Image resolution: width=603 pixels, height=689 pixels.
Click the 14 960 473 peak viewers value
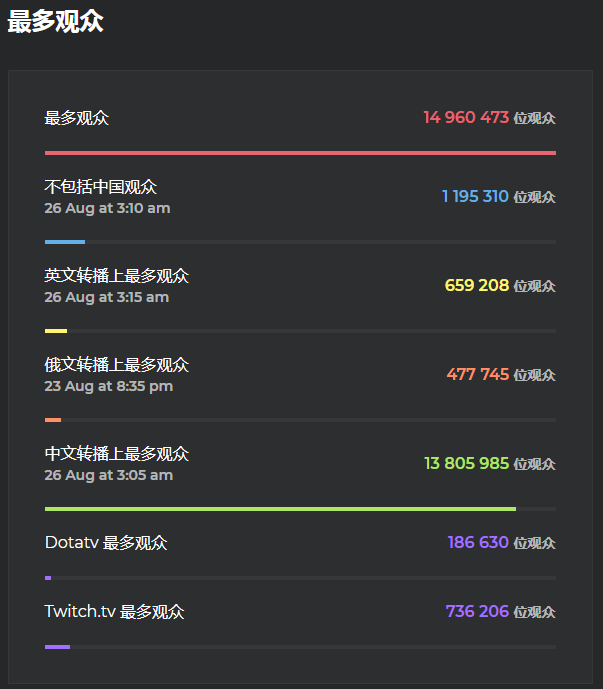466,117
